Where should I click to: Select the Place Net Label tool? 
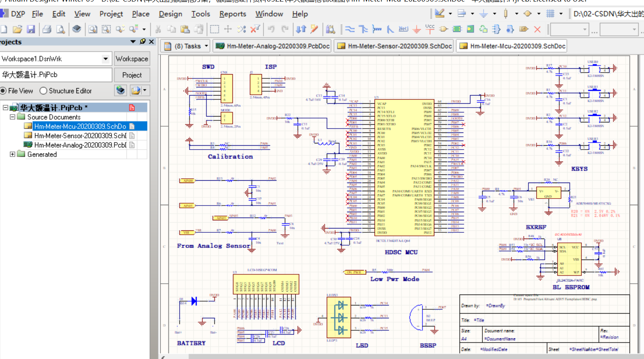coord(403,29)
